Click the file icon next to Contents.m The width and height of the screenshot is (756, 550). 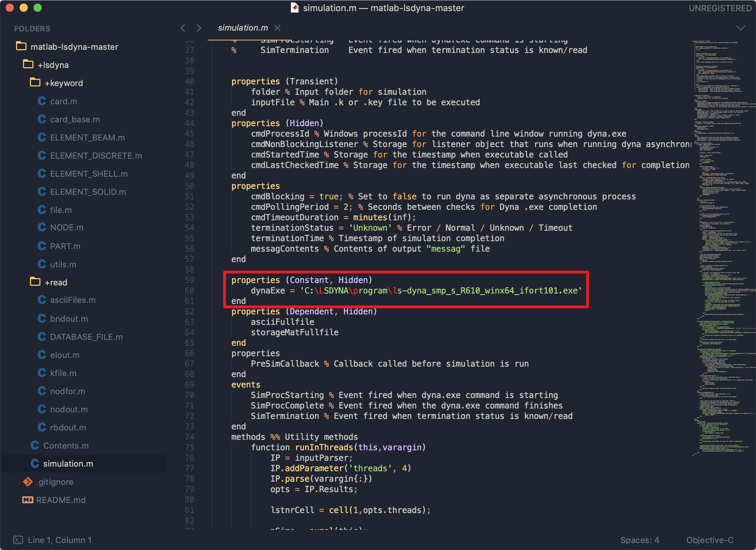[x=35, y=445]
